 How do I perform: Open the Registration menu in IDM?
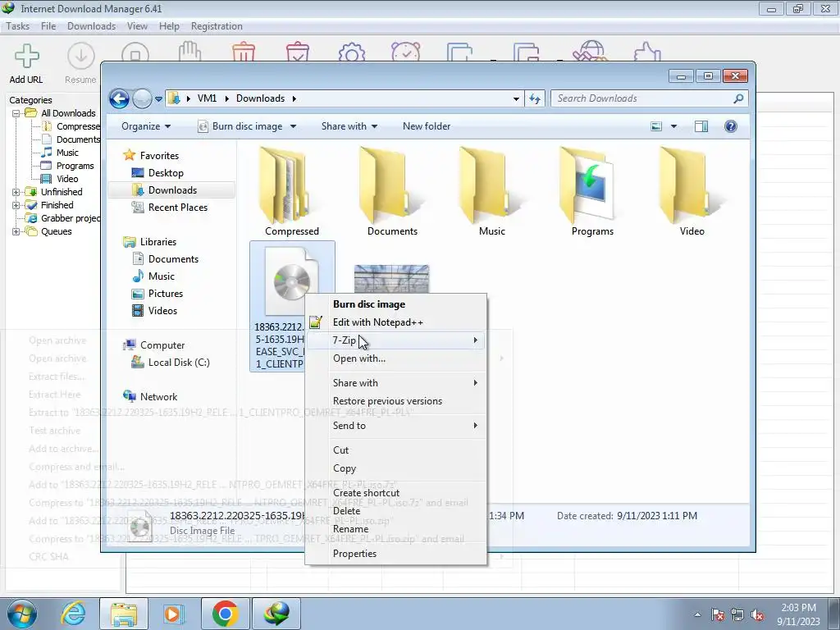pyautogui.click(x=217, y=26)
